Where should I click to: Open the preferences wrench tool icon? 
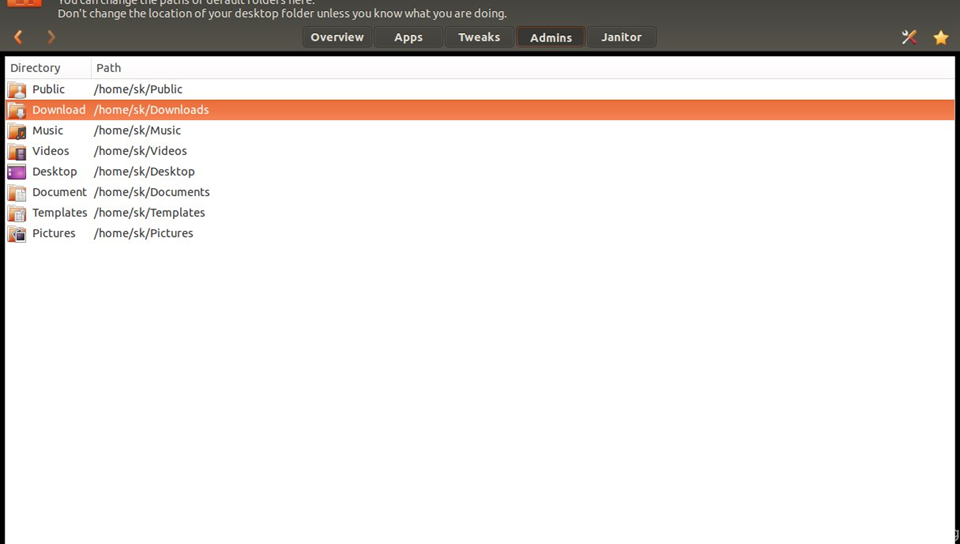(909, 37)
